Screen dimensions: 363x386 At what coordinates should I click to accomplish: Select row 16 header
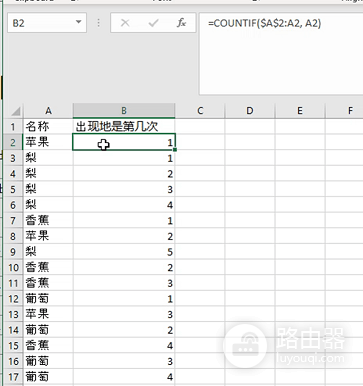click(x=13, y=361)
